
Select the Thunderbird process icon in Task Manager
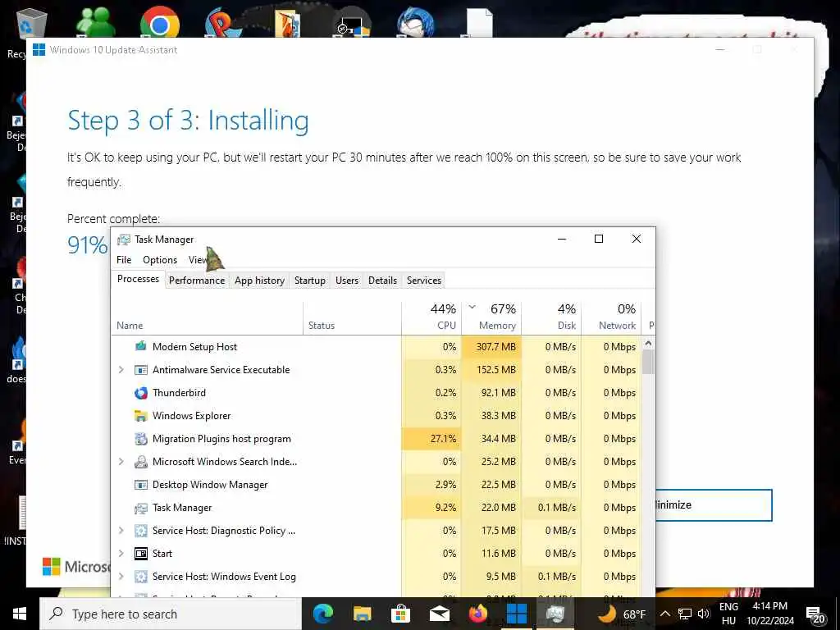point(141,393)
